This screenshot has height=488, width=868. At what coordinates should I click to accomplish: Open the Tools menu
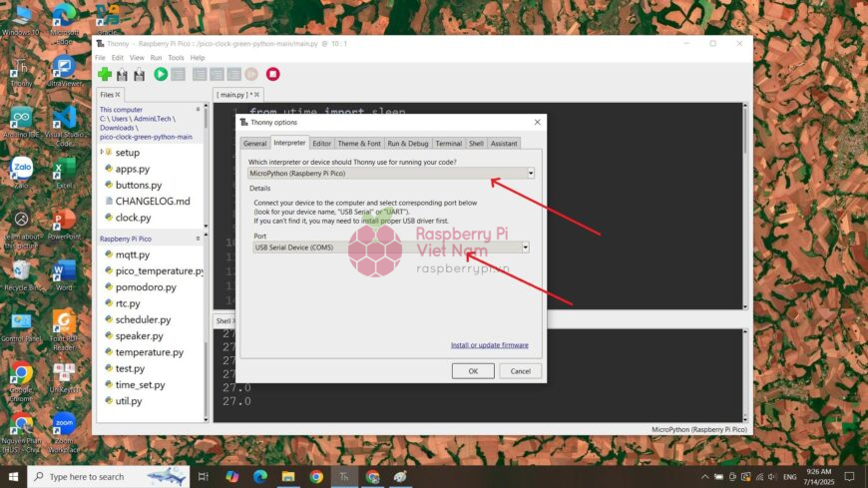176,58
